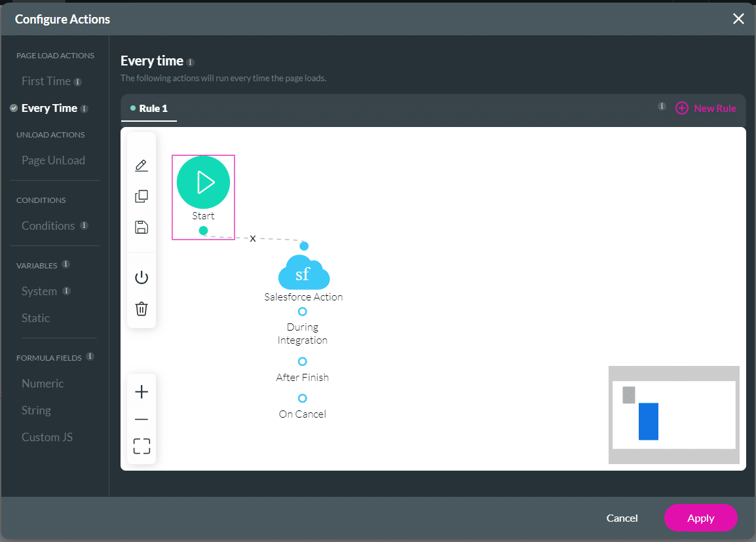756x542 pixels.
Task: Select the Start node
Action: 203,182
